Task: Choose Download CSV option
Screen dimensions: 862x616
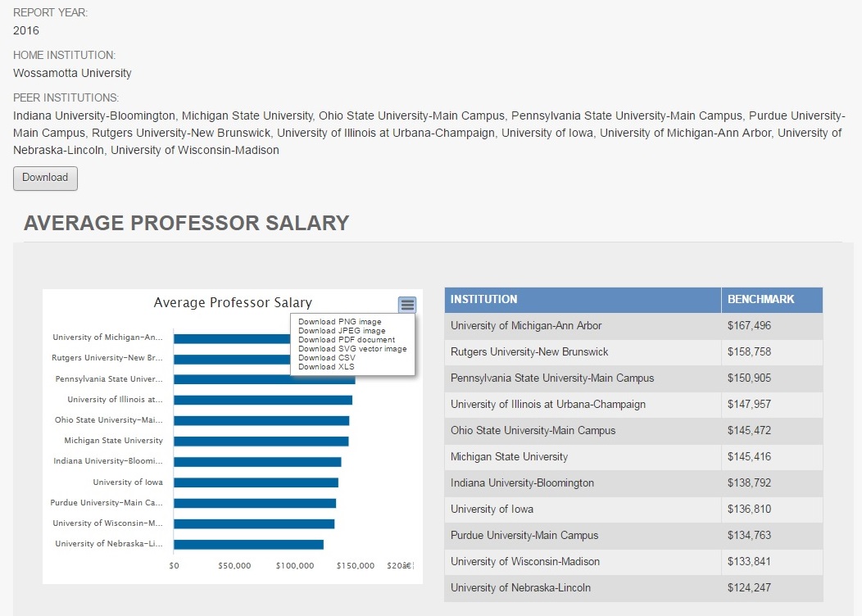Action: [x=327, y=358]
